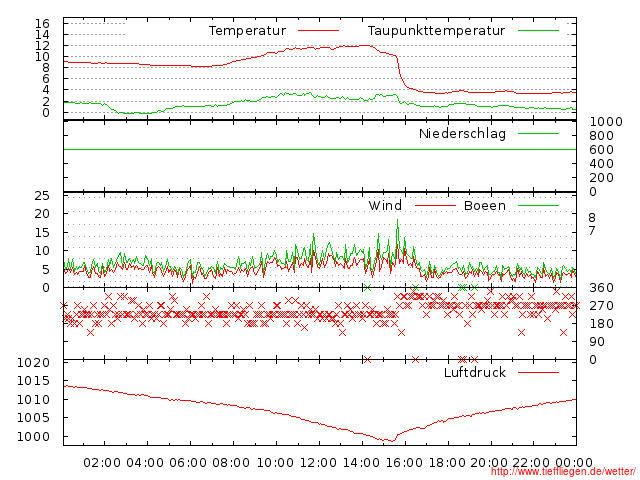Click the Niederschlag legend label
Image resolution: width=640 pixels, height=480 pixels.
[x=462, y=133]
